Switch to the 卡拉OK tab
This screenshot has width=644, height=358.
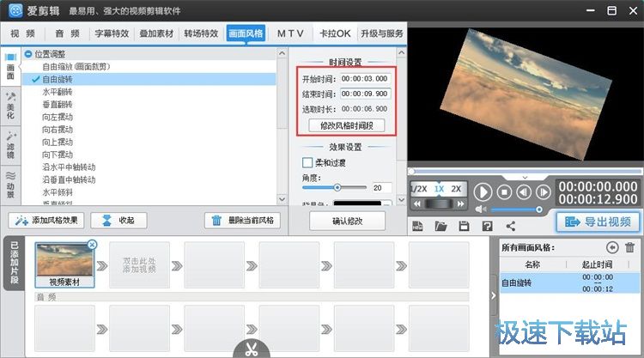335,33
